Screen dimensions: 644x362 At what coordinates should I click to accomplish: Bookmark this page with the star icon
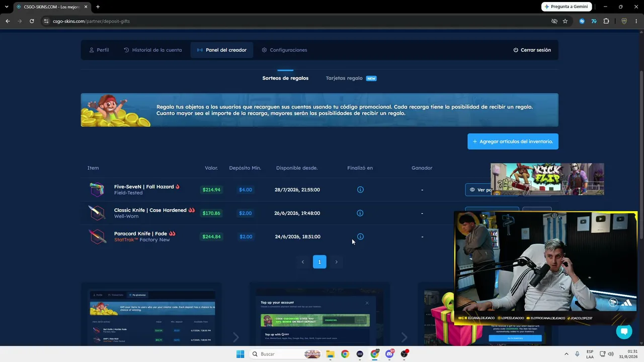point(565,21)
